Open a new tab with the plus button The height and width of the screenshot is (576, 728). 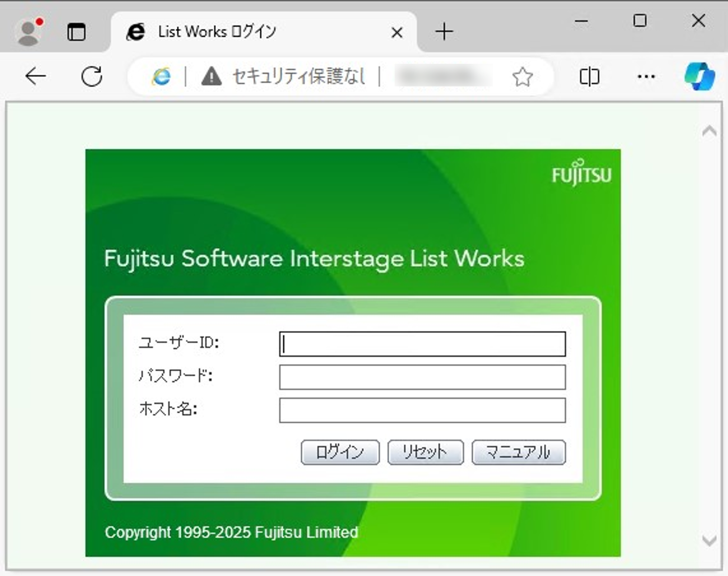[x=444, y=32]
